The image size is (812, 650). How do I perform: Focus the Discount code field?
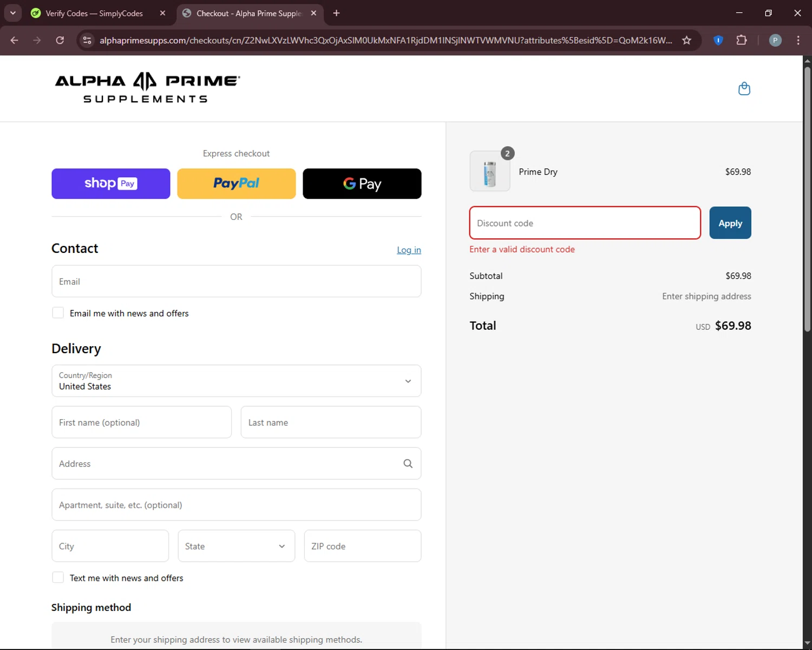tap(585, 223)
